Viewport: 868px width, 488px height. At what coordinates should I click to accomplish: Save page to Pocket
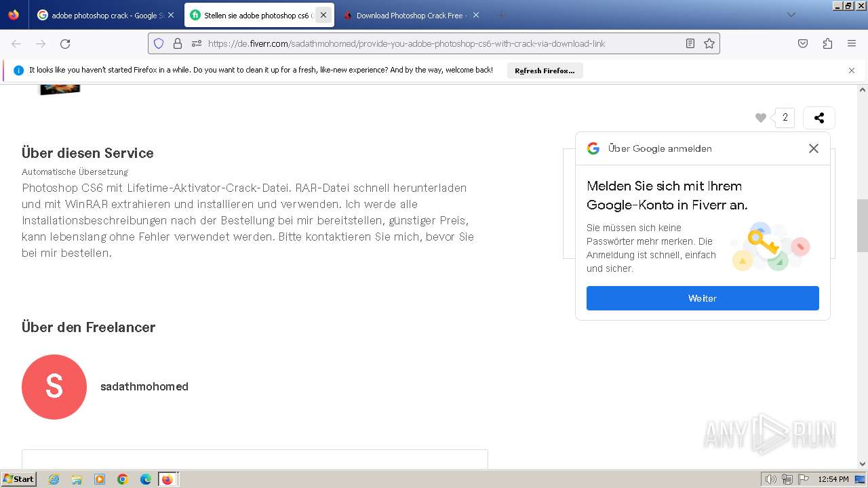point(803,43)
